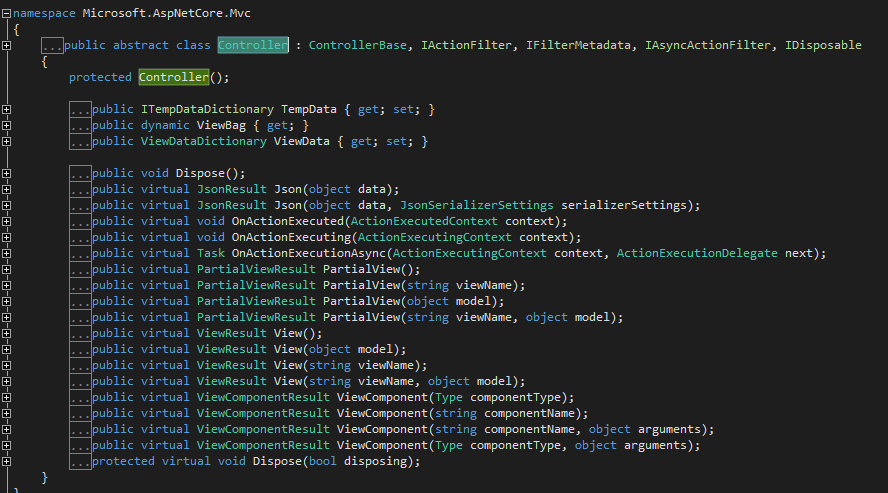Click the IFilterMetadata interface name
The height and width of the screenshot is (493, 888).
578,45
